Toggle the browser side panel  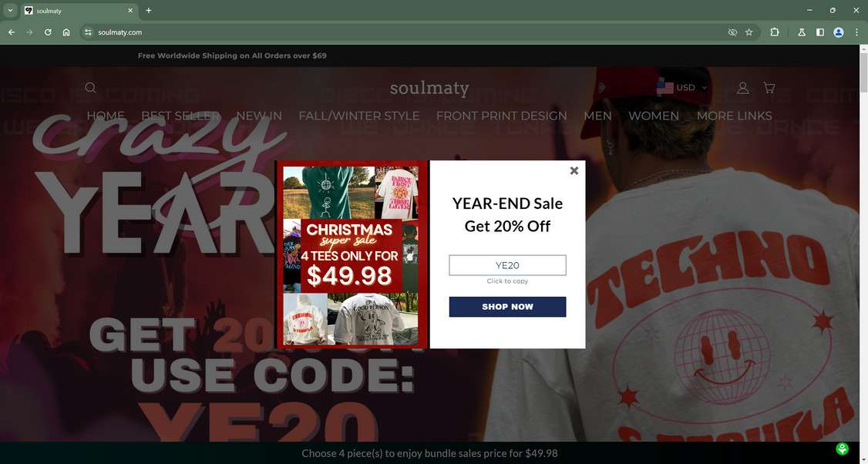coord(820,32)
